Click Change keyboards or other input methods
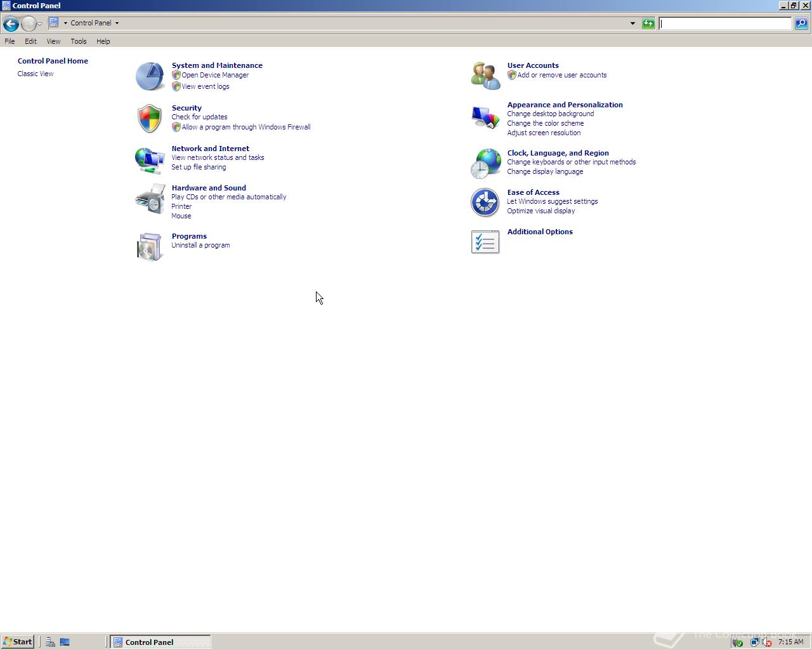The image size is (812, 650). (x=572, y=162)
